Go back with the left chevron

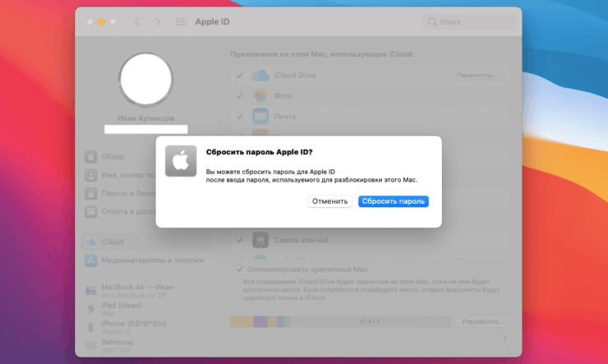point(137,21)
